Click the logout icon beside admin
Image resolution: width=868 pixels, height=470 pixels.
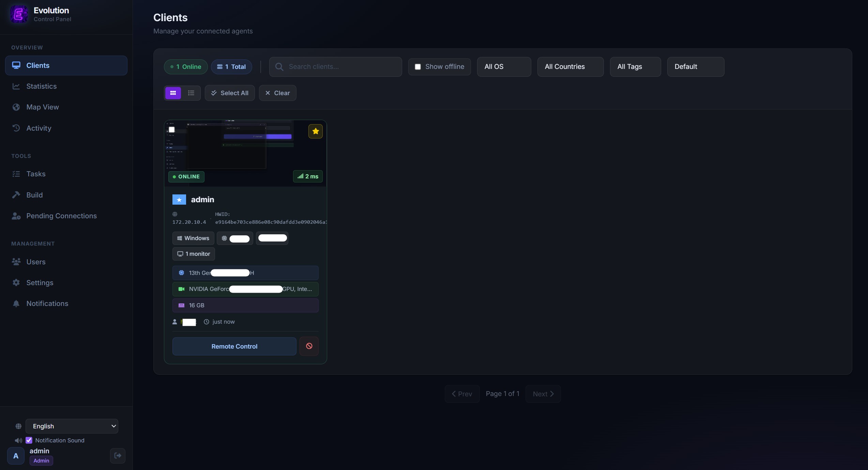coord(118,456)
